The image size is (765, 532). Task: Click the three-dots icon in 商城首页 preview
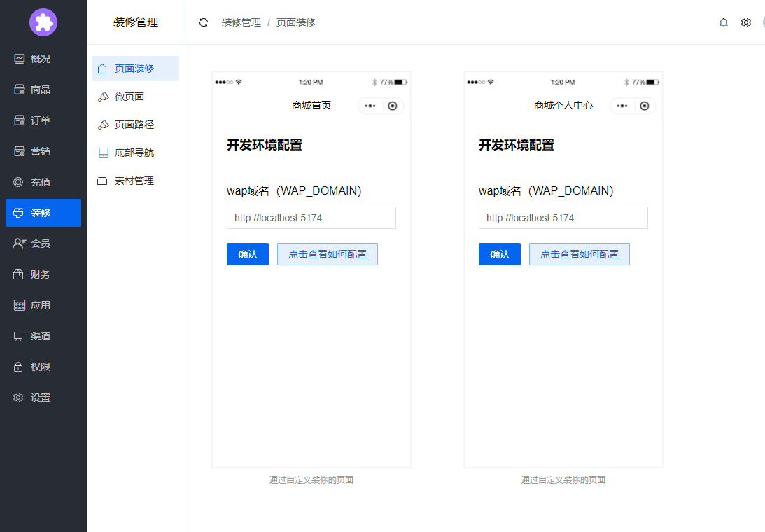click(x=370, y=106)
